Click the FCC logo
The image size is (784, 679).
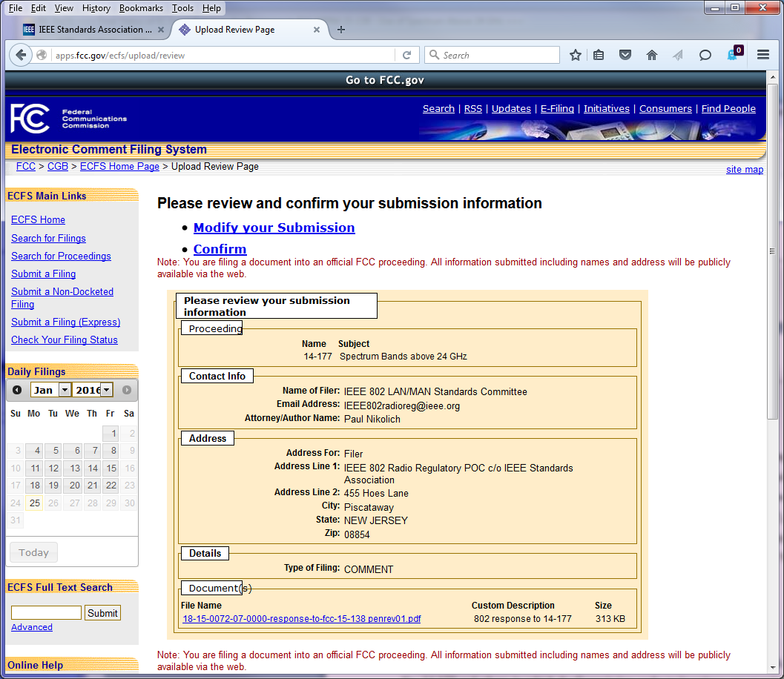click(x=30, y=119)
